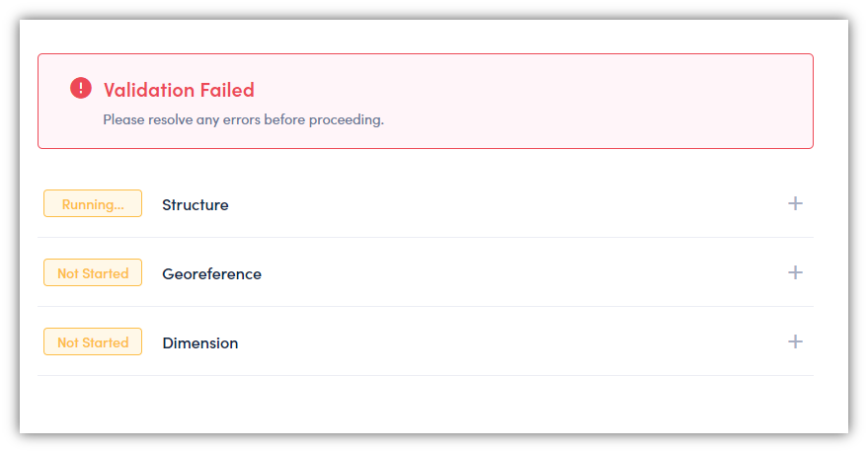Click the Running... status badge
Screen dimensions: 868x453
click(93, 203)
